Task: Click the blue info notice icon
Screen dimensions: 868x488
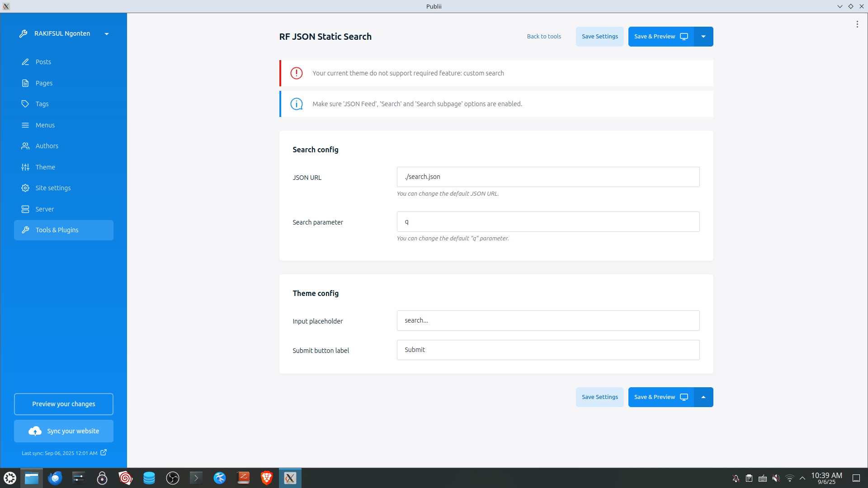Action: [x=297, y=104]
